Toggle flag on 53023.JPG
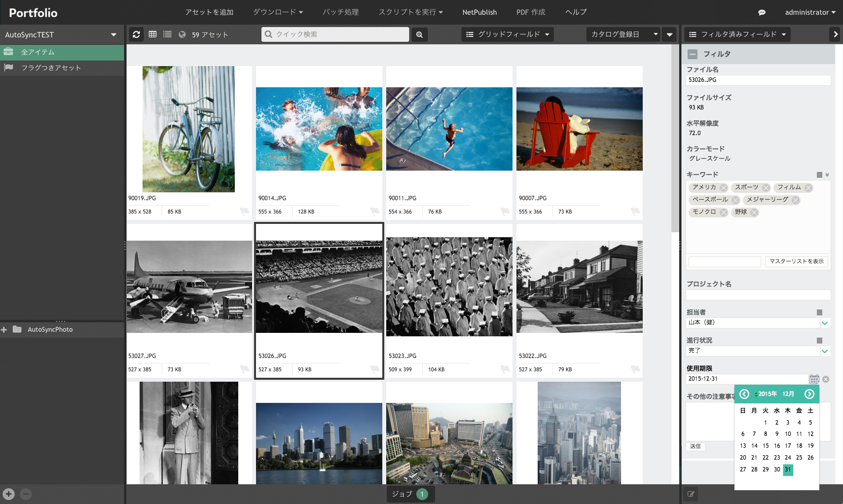 coord(505,369)
